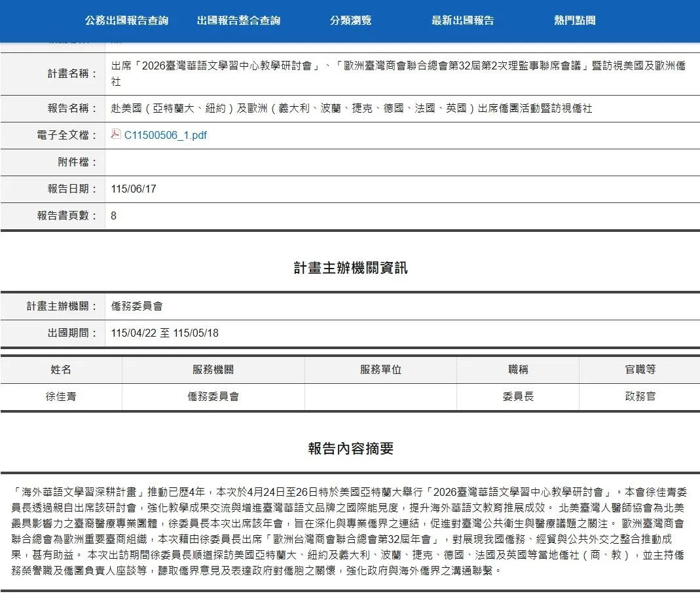This screenshot has height=600, width=700.
Task: Click the 姓名 column header
Action: (61, 369)
